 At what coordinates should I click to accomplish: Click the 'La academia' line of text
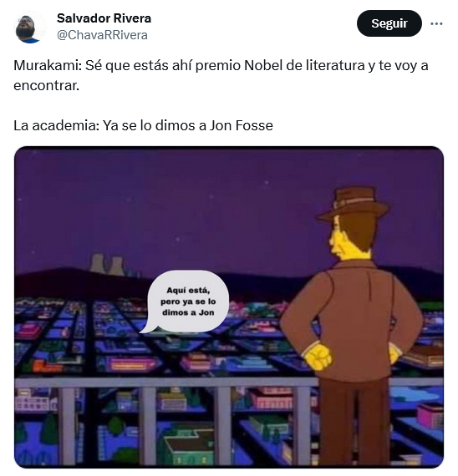point(143,125)
